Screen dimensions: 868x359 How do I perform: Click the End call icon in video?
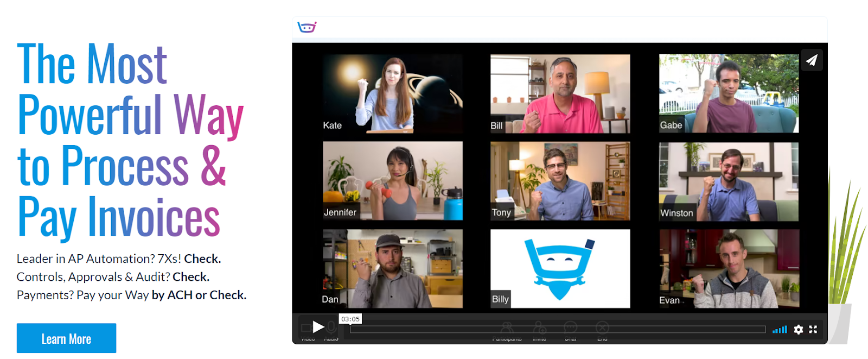point(602,327)
